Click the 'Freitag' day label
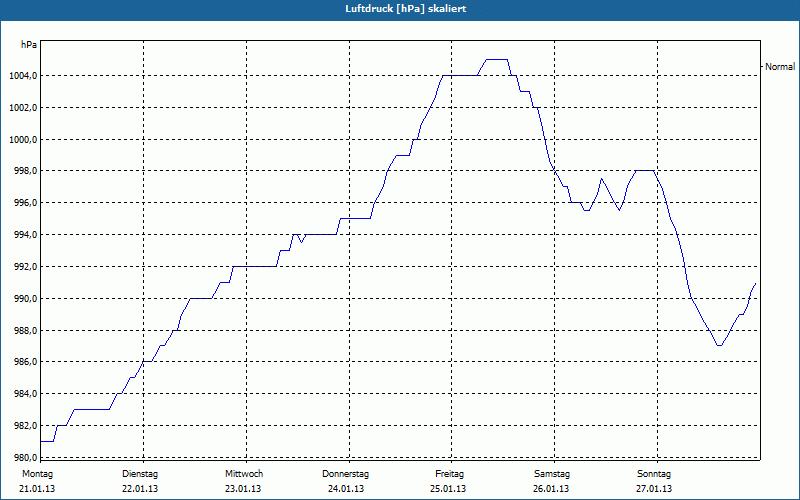800x500 pixels. coord(449,474)
